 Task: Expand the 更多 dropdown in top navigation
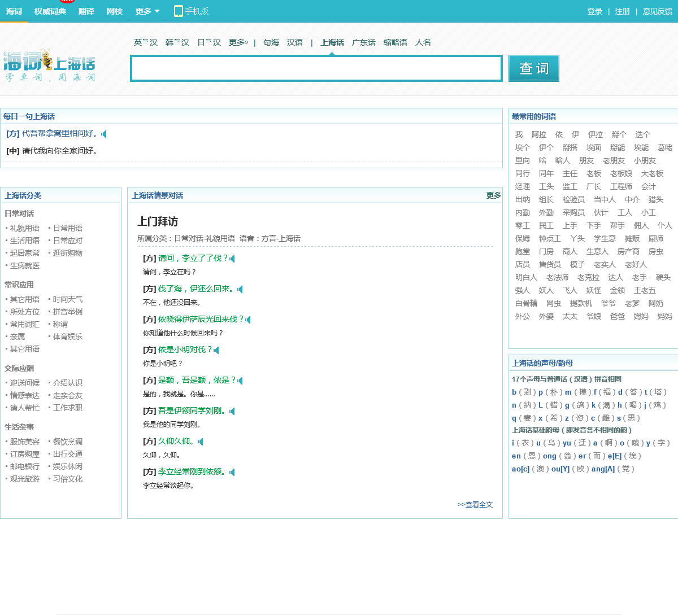[147, 11]
